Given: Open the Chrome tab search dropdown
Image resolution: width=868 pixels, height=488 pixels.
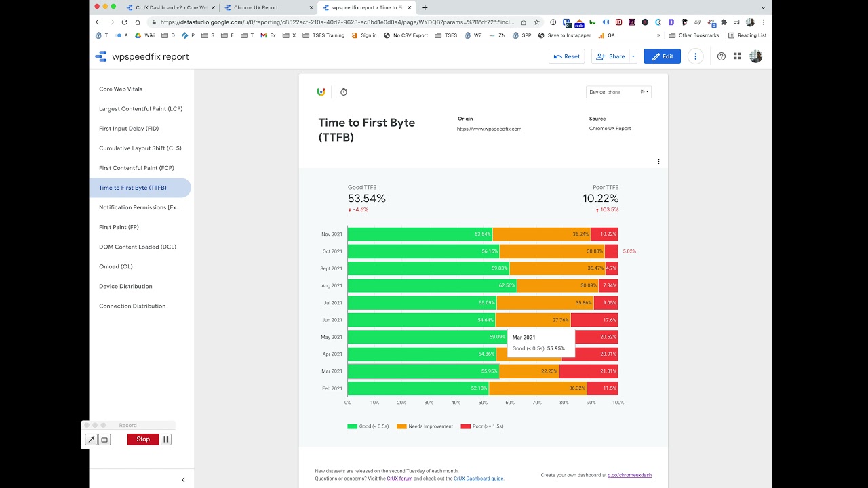Looking at the screenshot, I should tap(763, 8).
